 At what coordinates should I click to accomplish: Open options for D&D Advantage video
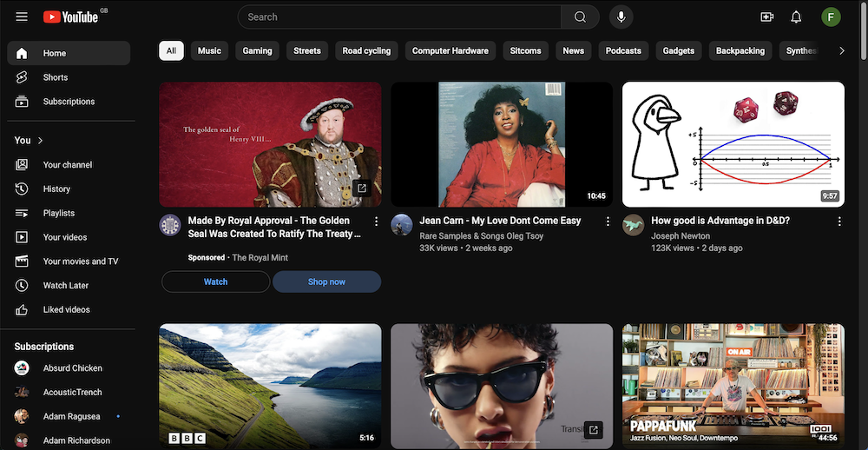tap(839, 222)
